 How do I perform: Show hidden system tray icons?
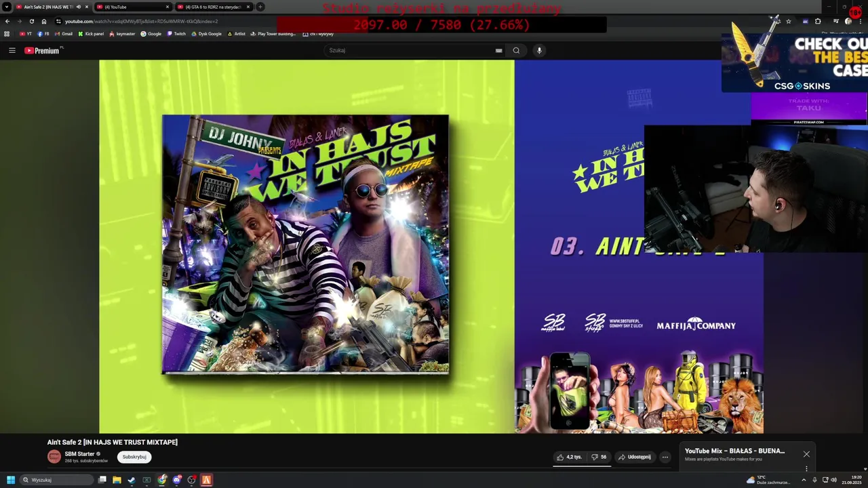point(804,480)
